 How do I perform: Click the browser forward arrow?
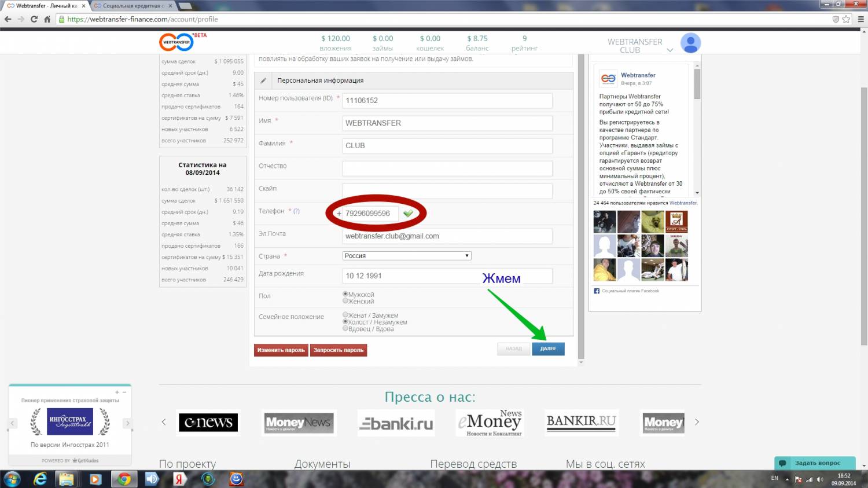tap(21, 19)
